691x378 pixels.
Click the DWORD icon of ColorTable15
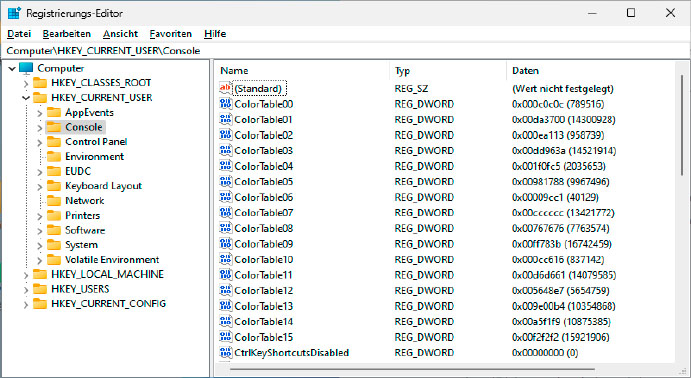(225, 337)
